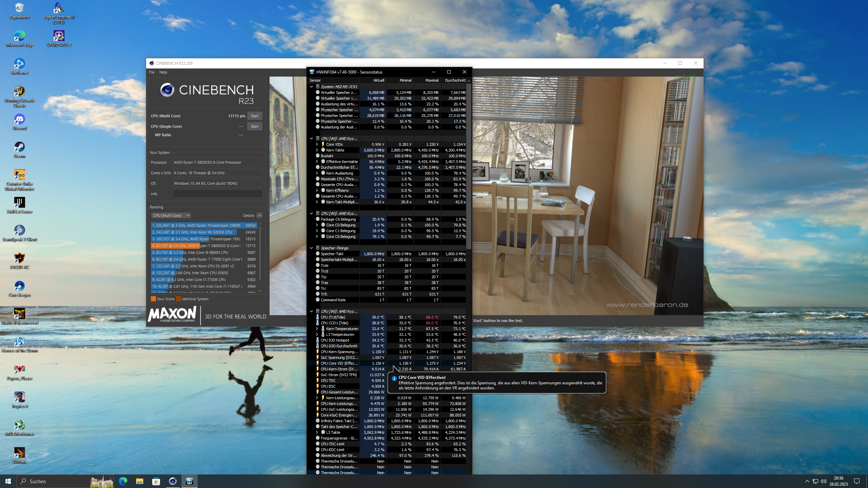This screenshot has width=868, height=488.
Task: Open the File menu in Cinebench
Action: (x=152, y=72)
